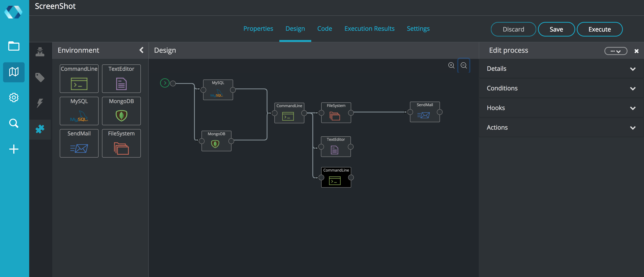Click the app logo in the sidebar
The image size is (644, 277).
click(13, 12)
